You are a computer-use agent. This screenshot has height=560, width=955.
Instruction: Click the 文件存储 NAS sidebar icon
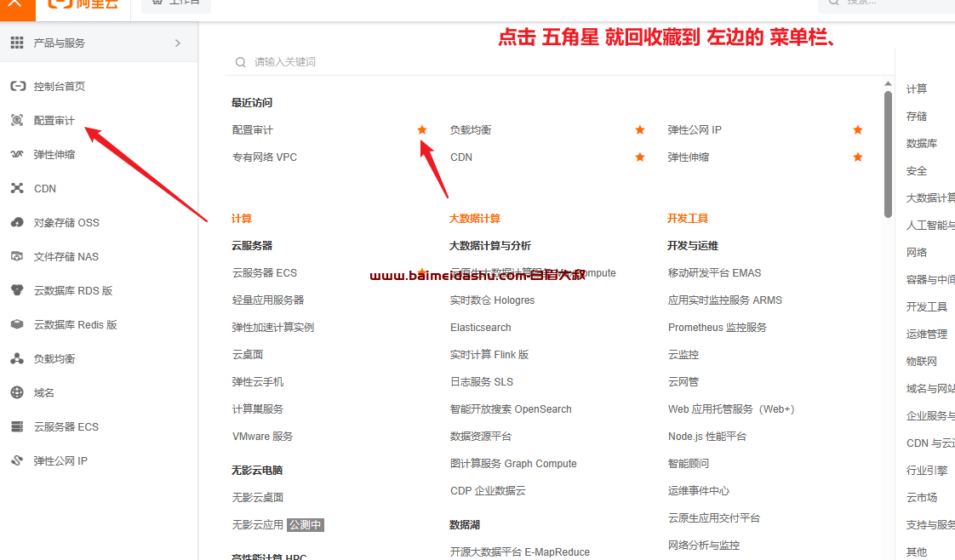point(17,256)
